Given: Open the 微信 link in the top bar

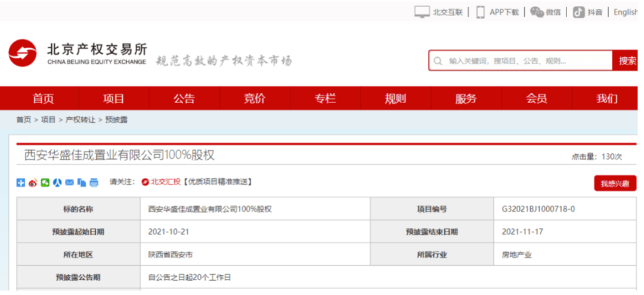Looking at the screenshot, I should 546,12.
